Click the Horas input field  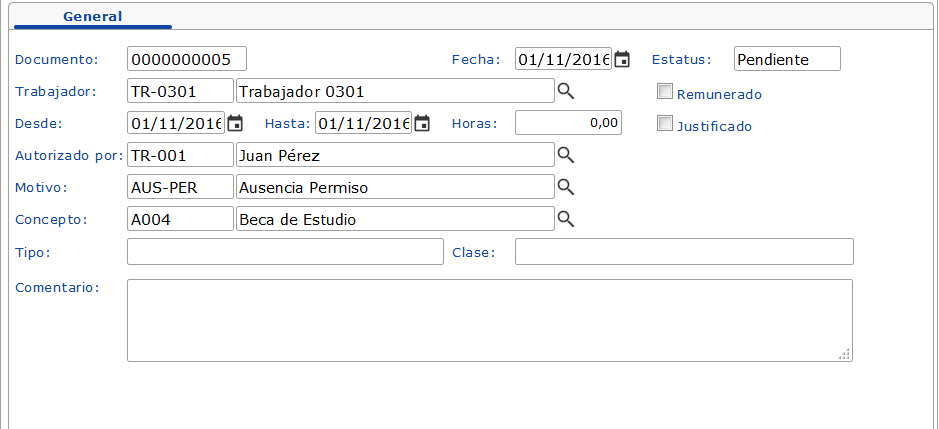[568, 123]
